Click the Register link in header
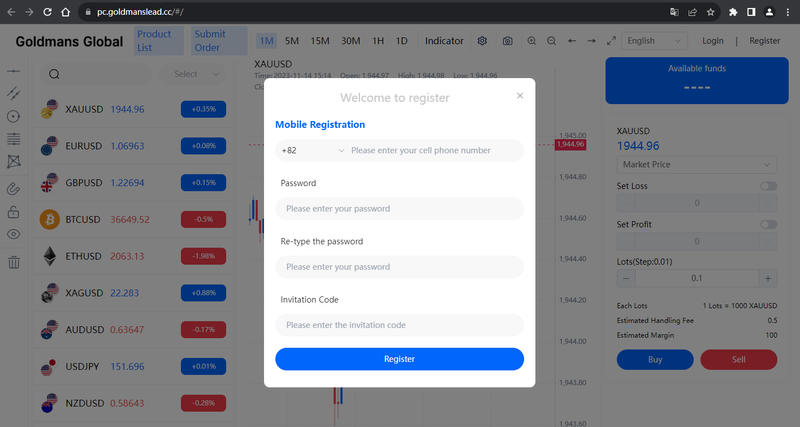 (764, 41)
